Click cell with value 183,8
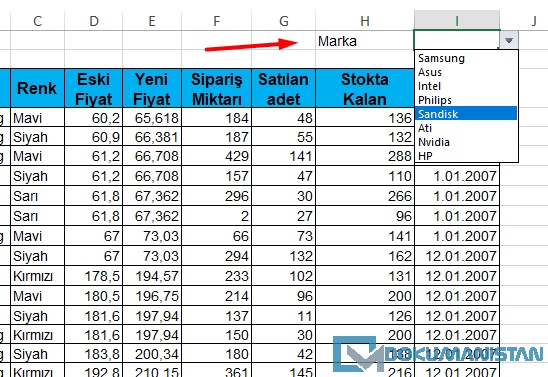548x377 pixels. pos(94,354)
